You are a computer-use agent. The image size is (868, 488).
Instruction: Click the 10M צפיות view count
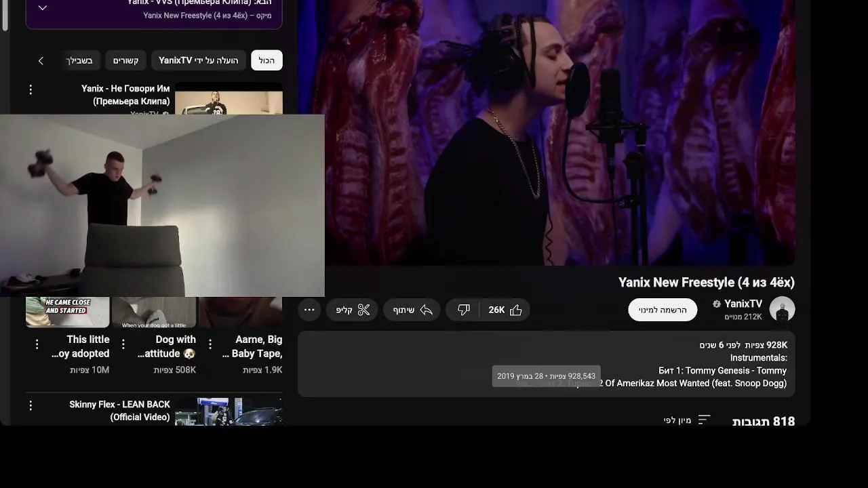90,370
